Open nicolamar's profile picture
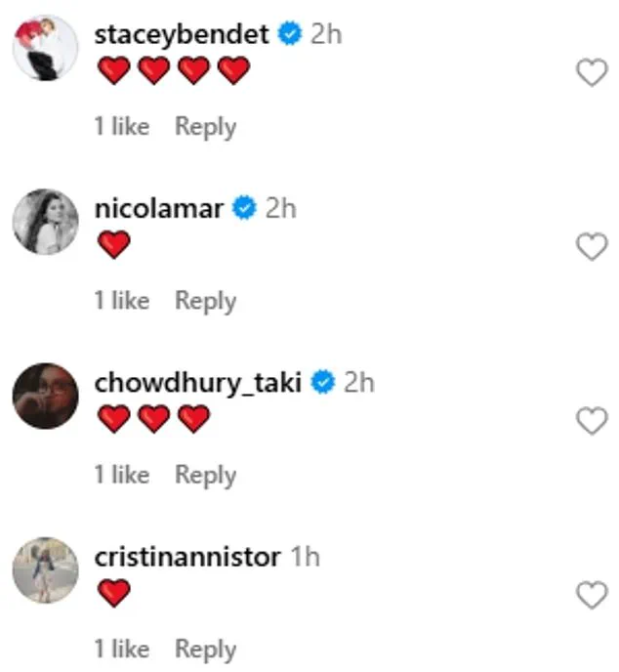The image size is (619, 672). pos(45,222)
